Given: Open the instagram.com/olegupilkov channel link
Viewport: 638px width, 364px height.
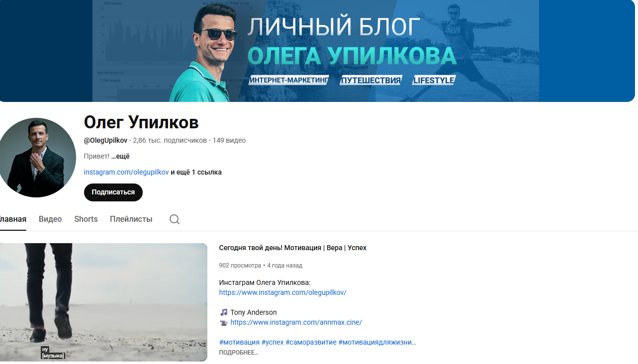Looking at the screenshot, I should [126, 172].
